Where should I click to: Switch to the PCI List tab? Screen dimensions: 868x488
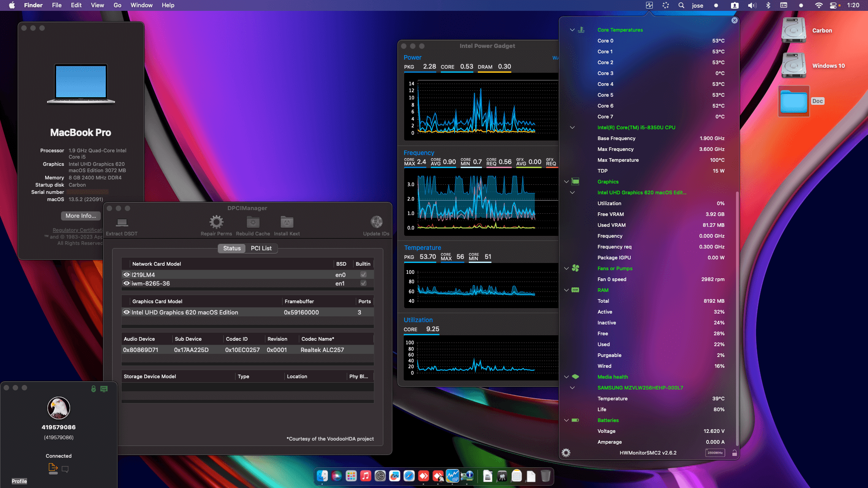click(261, 249)
